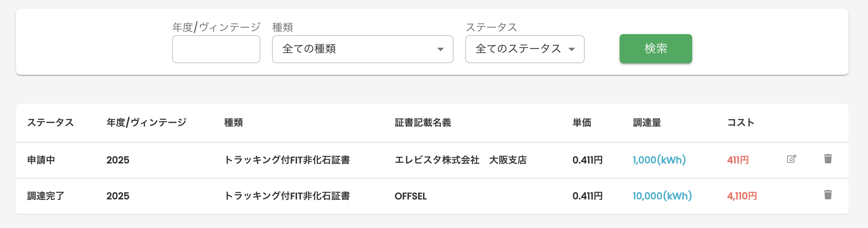The width and height of the screenshot is (868, 228).
Task: Select the 証書記載名義 column header
Action: [x=423, y=123]
